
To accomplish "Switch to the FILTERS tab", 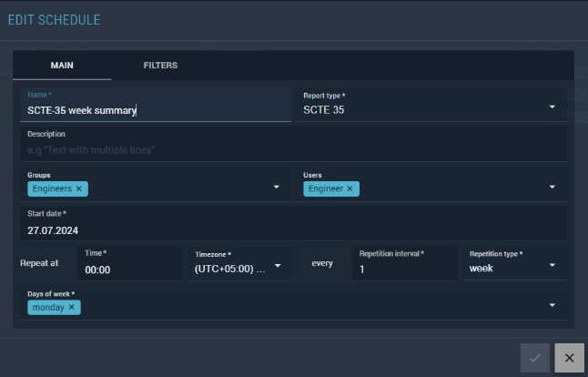I will 160,66.
